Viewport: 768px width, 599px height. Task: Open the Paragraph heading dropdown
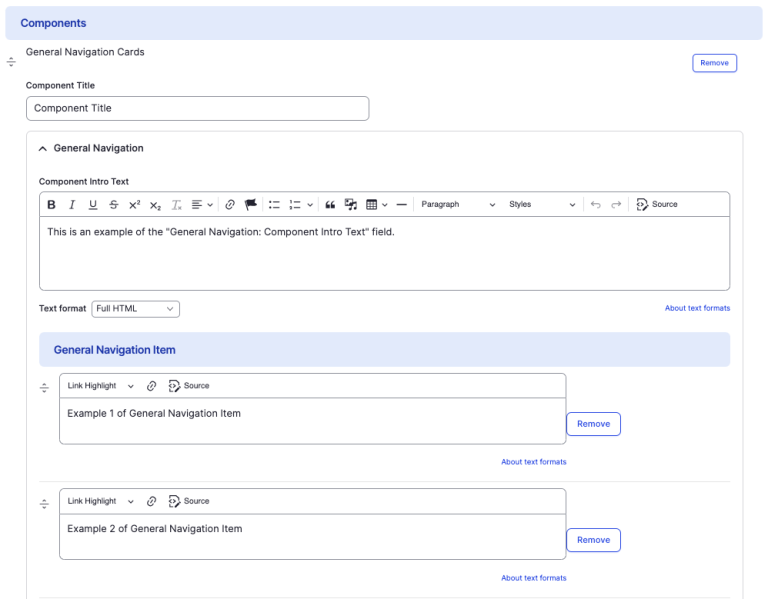coord(457,205)
